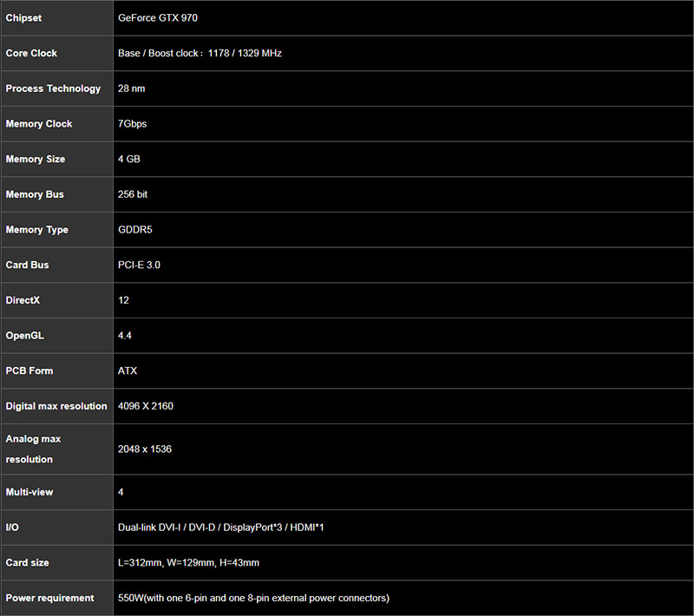694x616 pixels.
Task: Select the L=312mm, W=129mm, H=43mm value
Action: pyautogui.click(x=188, y=562)
